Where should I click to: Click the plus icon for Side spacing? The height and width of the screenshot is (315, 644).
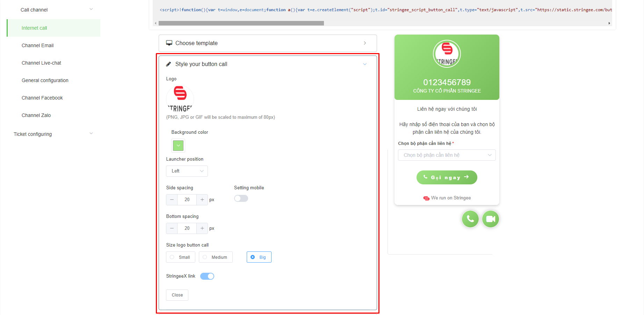202,200
